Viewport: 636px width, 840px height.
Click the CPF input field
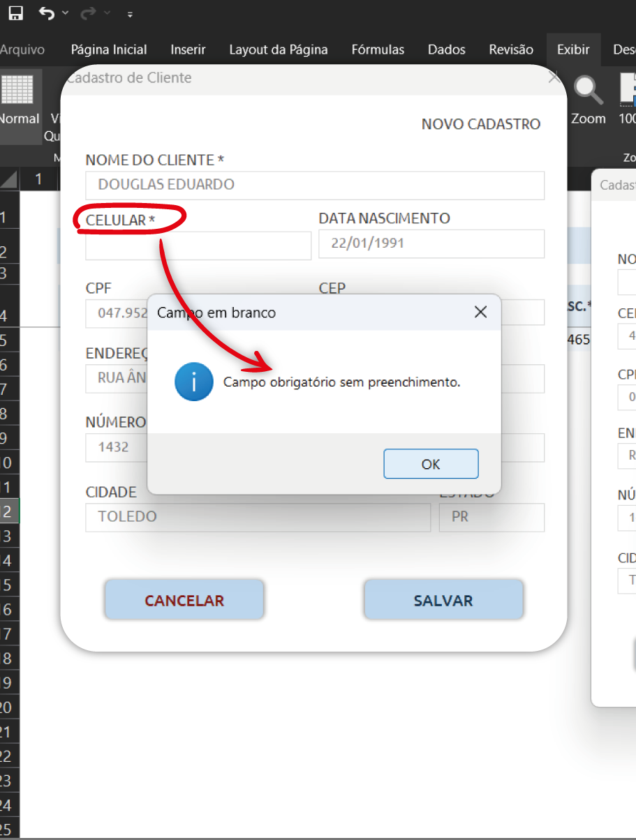tap(117, 313)
